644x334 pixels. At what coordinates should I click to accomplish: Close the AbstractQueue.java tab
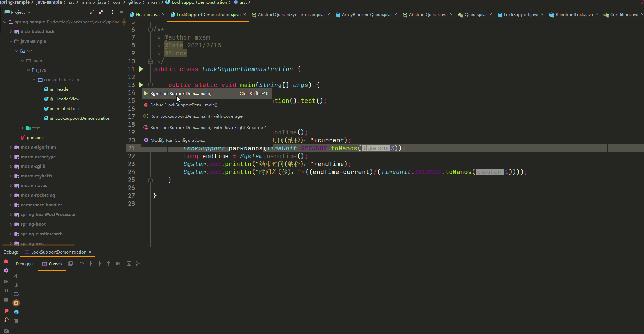coord(451,14)
